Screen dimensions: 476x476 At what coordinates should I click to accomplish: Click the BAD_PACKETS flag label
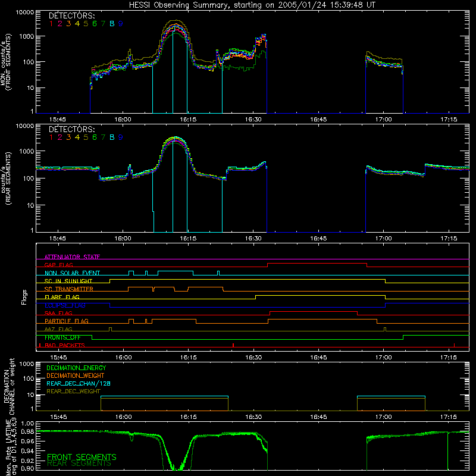pos(65,345)
